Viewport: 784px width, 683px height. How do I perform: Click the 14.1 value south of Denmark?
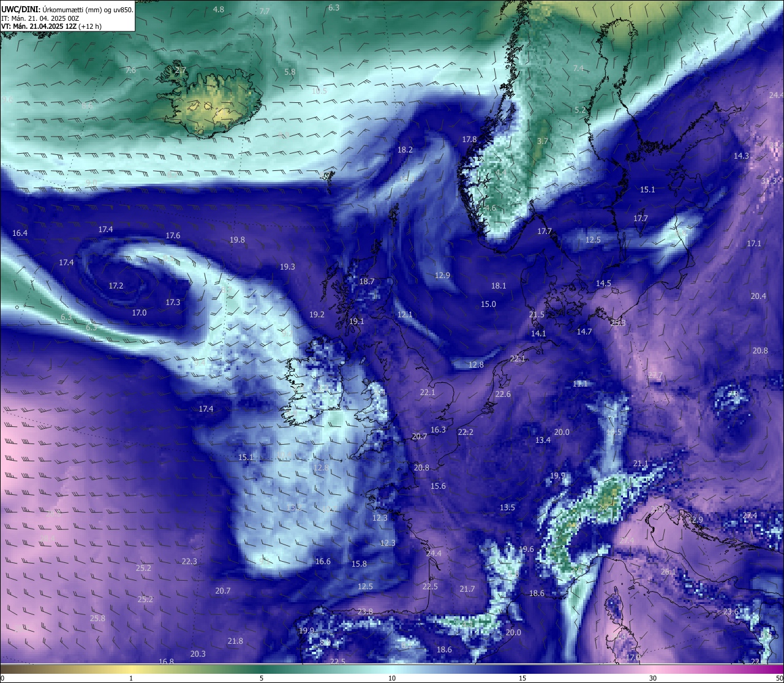538,333
